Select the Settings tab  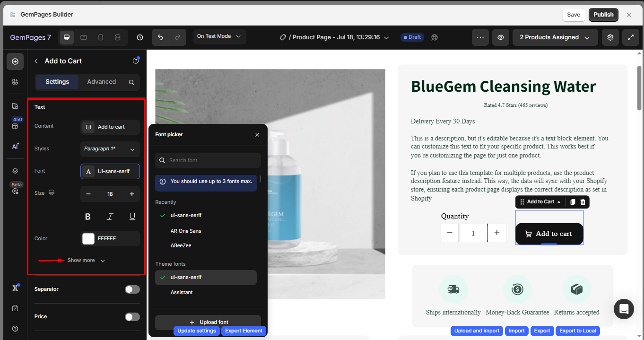57,82
